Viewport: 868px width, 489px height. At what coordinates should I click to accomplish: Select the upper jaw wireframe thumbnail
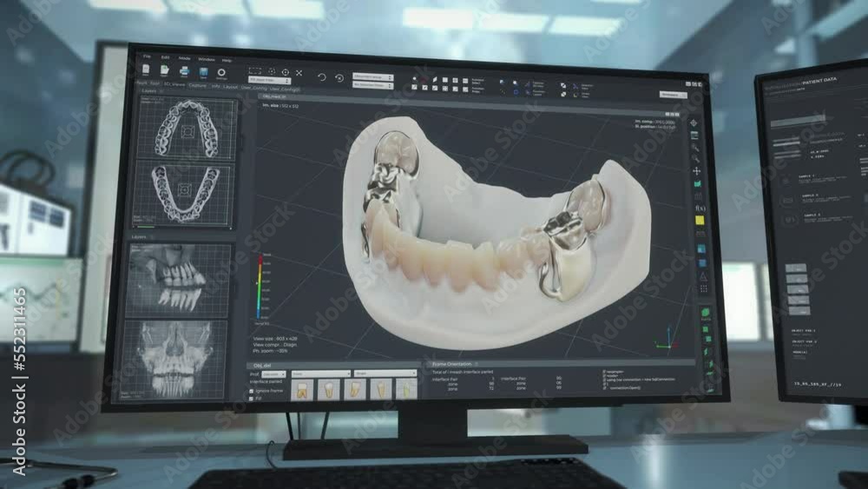click(x=187, y=129)
